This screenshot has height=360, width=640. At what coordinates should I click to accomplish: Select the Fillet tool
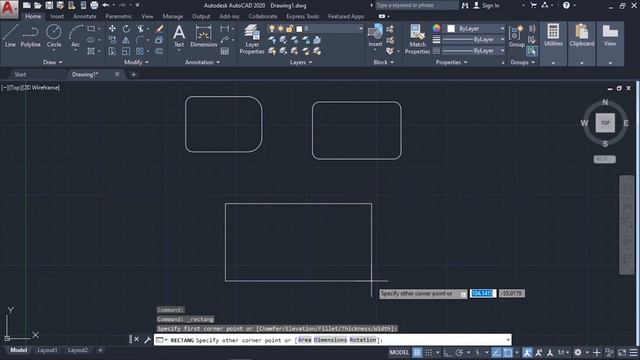140,40
